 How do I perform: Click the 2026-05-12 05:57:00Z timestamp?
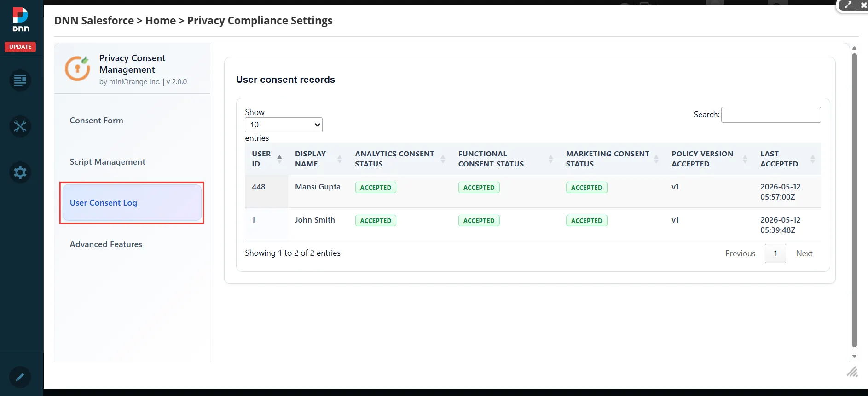coord(781,192)
